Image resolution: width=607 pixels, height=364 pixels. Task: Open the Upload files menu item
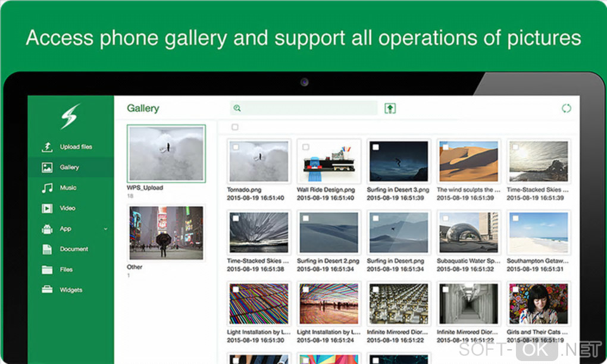coord(76,146)
